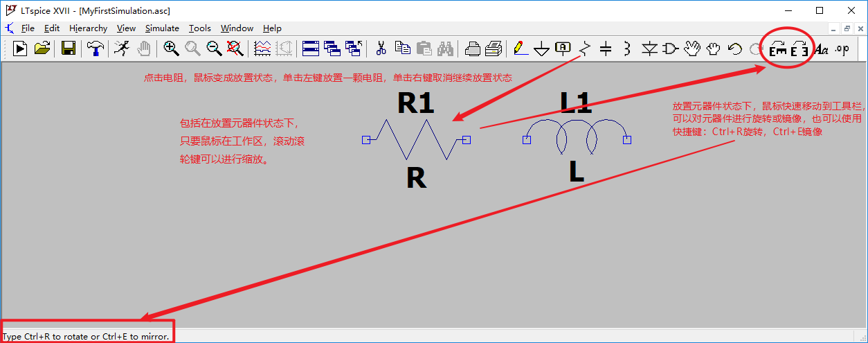Place a Diode from the toolbar
The width and height of the screenshot is (868, 343).
coord(649,49)
